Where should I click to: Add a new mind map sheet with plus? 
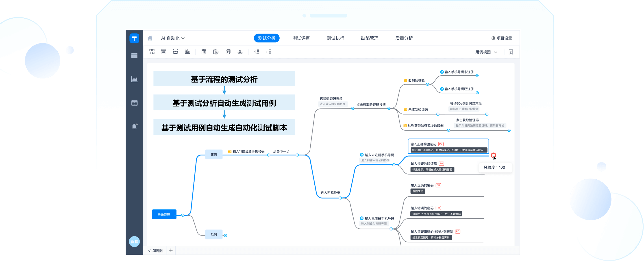[171, 250]
